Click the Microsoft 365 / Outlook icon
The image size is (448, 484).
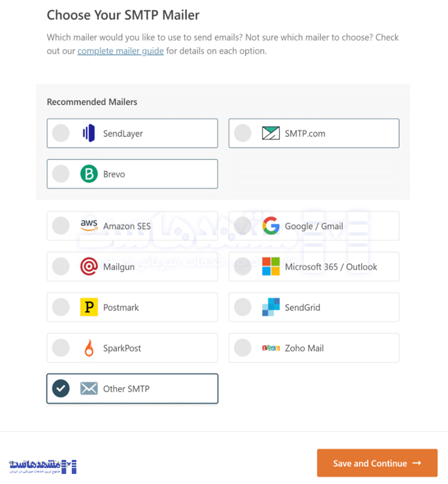(271, 267)
